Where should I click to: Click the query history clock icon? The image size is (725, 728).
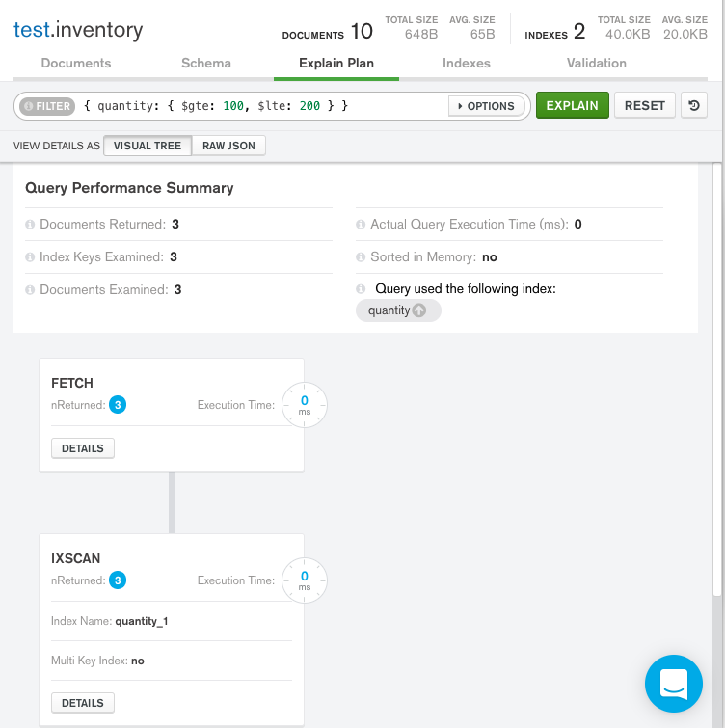tap(694, 105)
